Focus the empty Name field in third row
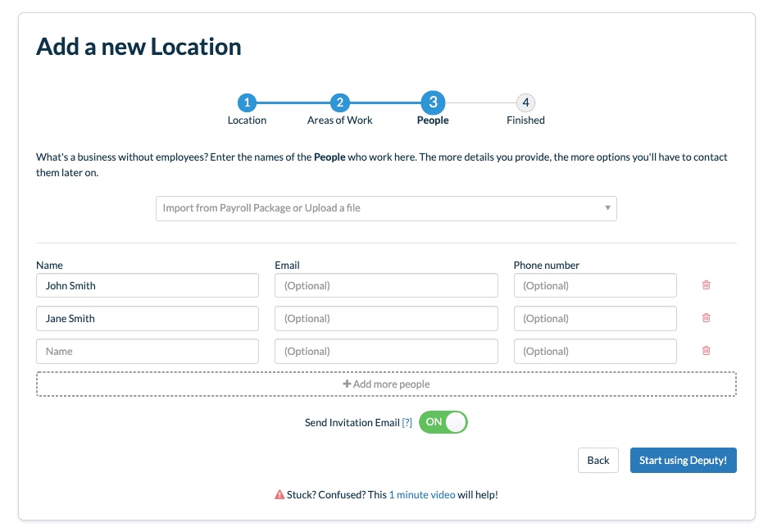The width and height of the screenshot is (777, 532). pyautogui.click(x=148, y=351)
